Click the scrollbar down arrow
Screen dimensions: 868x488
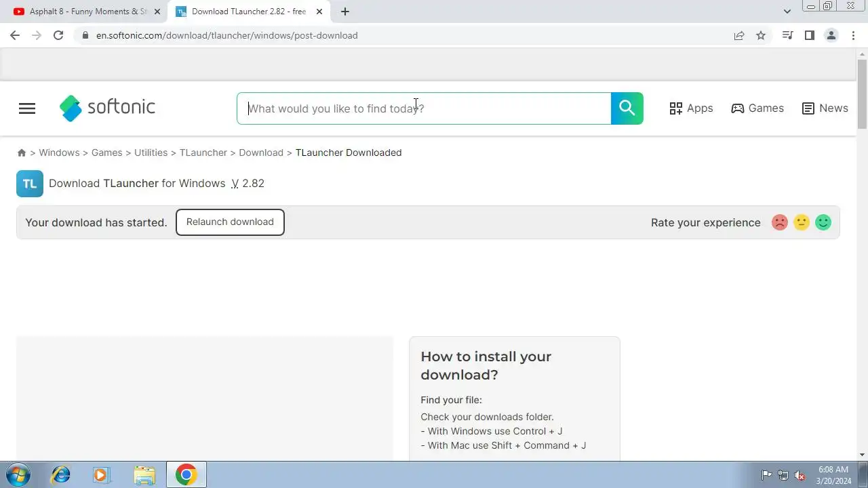tap(862, 455)
